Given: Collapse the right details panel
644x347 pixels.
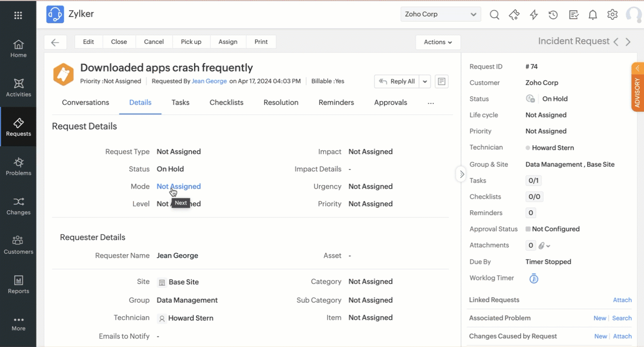Looking at the screenshot, I should point(462,174).
